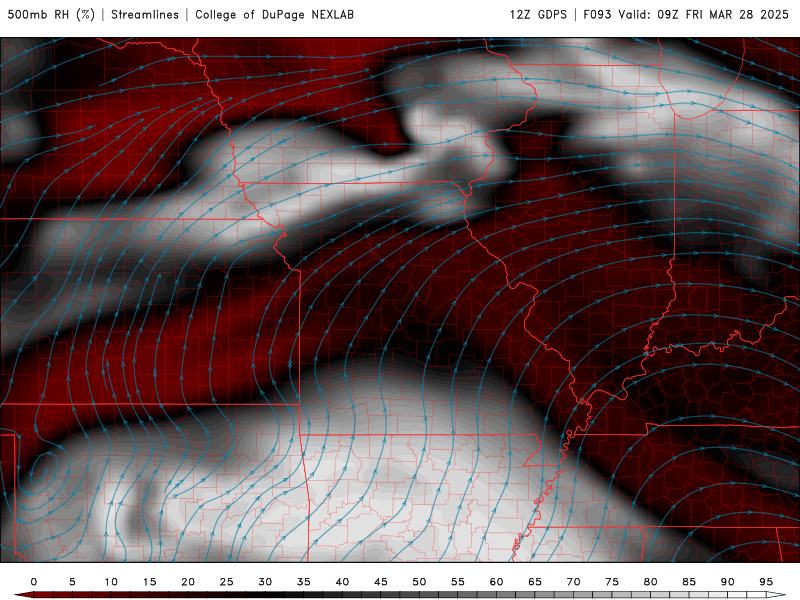Click the "40" color scale label
Image resolution: width=800 pixels, height=600 pixels.
(x=342, y=582)
